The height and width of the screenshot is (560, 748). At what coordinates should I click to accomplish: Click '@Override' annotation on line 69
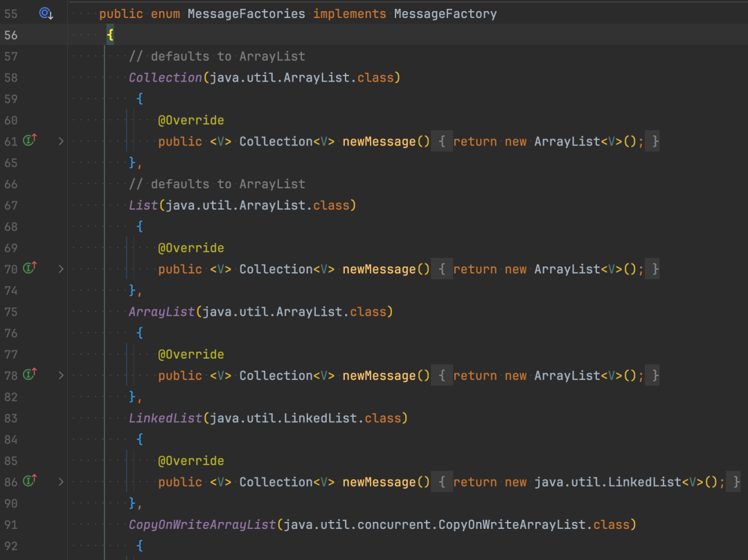click(191, 248)
